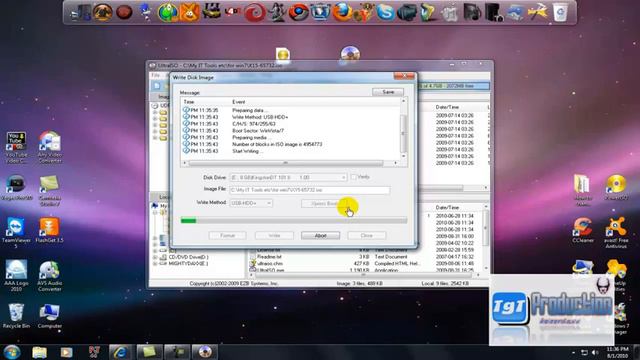
Task: Open the red swirl icon in top dock
Action: coord(255,12)
